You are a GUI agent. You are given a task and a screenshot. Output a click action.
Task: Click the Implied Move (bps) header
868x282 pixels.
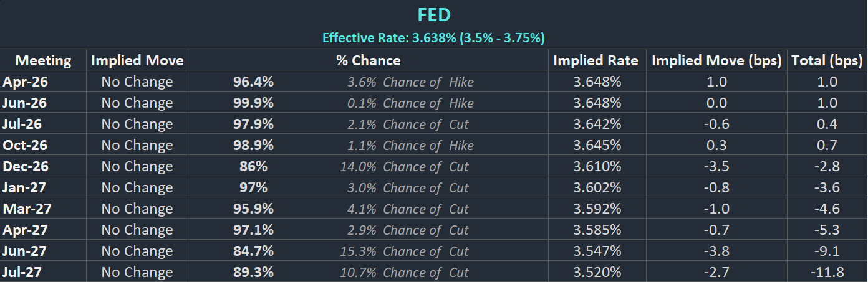(x=716, y=60)
